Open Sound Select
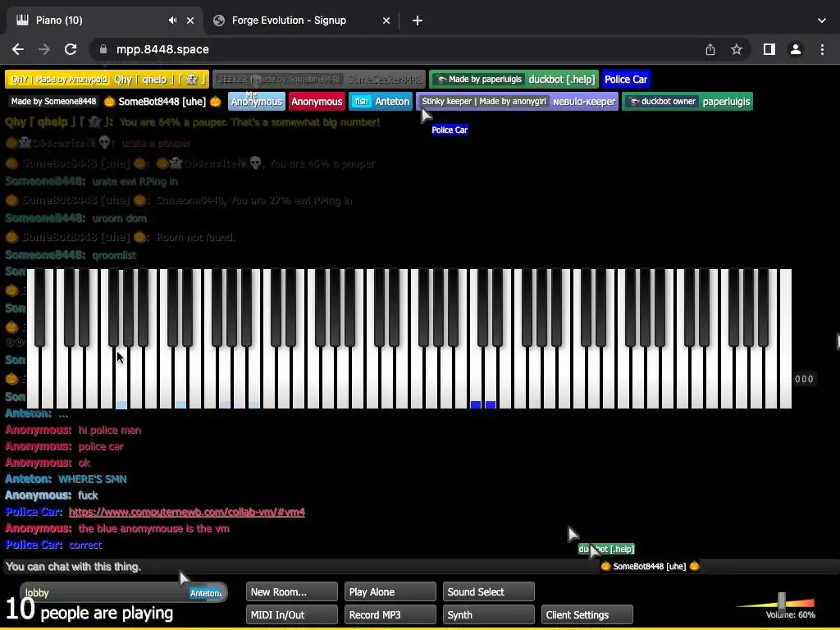 tap(489, 592)
